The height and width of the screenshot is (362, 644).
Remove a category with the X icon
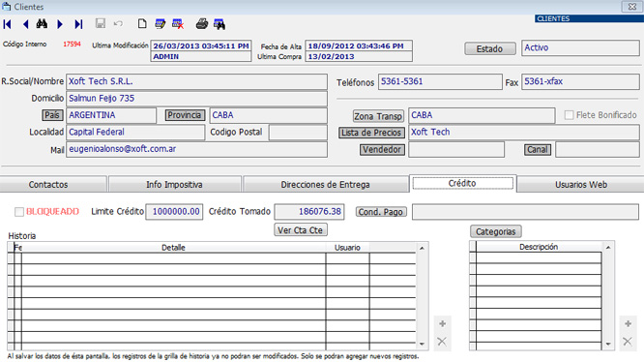pyautogui.click(x=628, y=341)
